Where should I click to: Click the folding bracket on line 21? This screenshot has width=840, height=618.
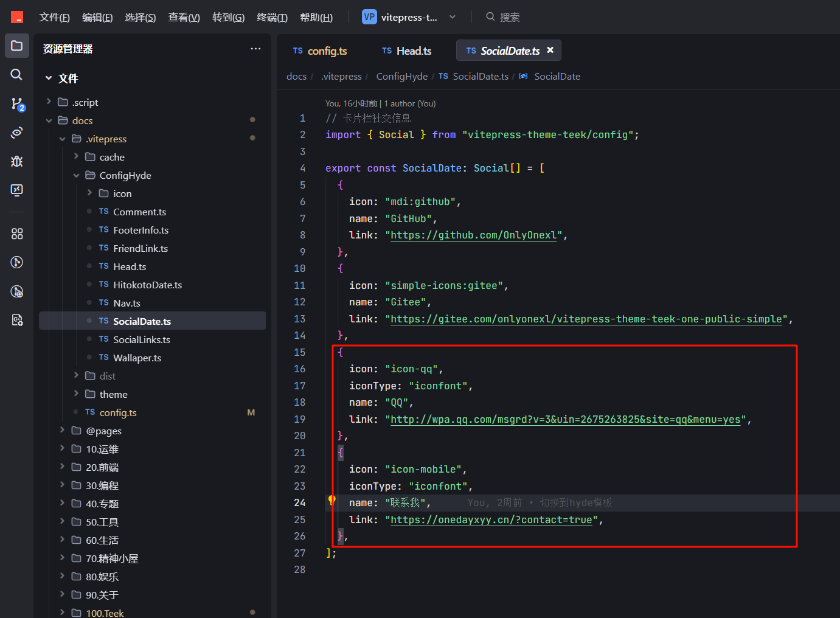click(341, 452)
